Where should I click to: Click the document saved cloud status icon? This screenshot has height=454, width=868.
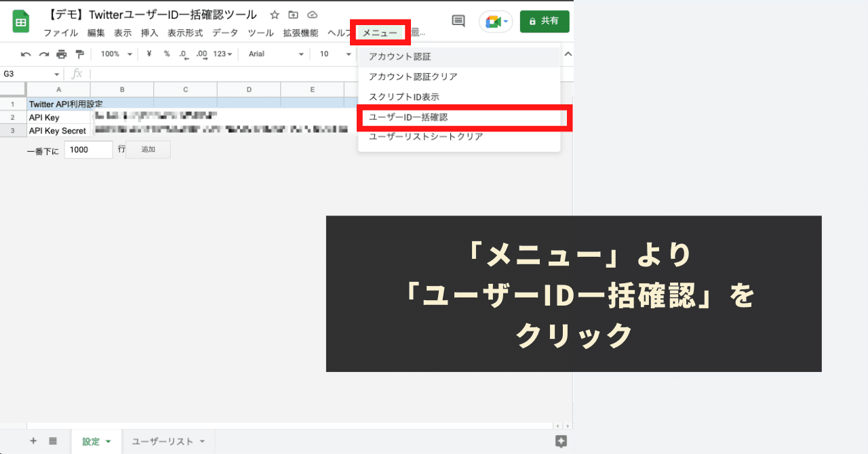click(312, 14)
